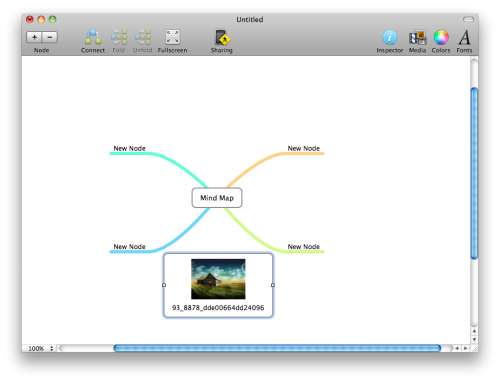Click the Fold toolbar icon

pyautogui.click(x=119, y=37)
